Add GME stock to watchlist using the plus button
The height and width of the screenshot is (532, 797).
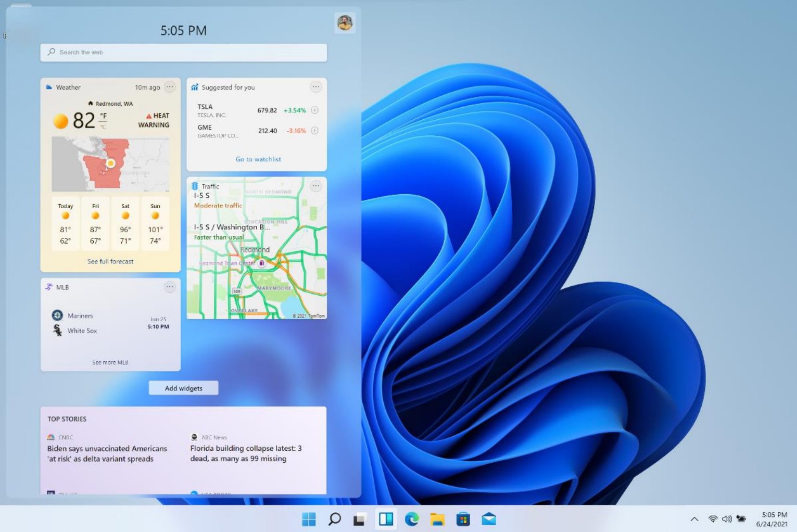click(314, 131)
